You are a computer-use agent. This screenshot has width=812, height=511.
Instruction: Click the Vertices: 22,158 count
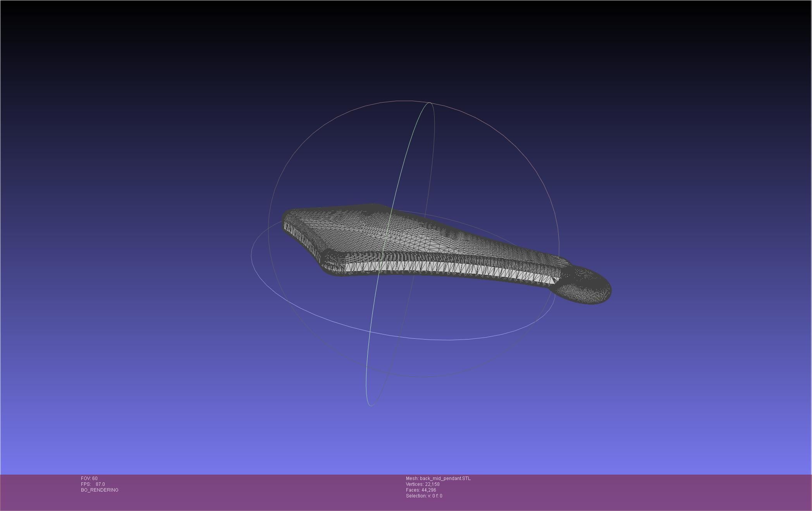coord(422,484)
